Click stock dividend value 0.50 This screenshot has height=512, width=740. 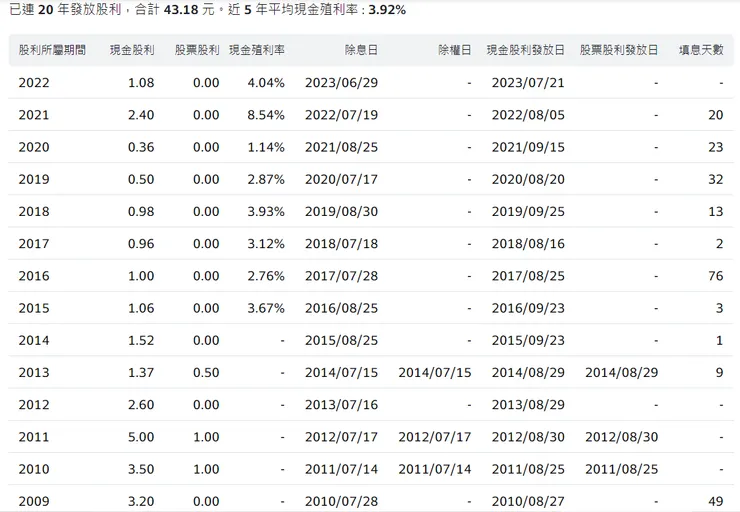point(206,373)
